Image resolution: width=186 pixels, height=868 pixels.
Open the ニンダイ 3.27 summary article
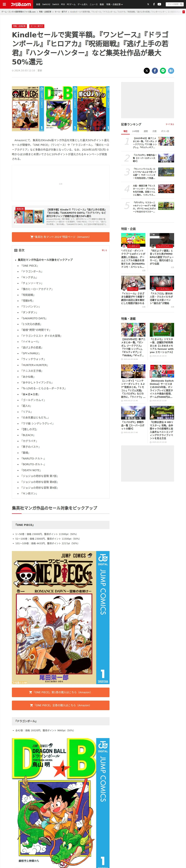pyautogui.click(x=133, y=383)
